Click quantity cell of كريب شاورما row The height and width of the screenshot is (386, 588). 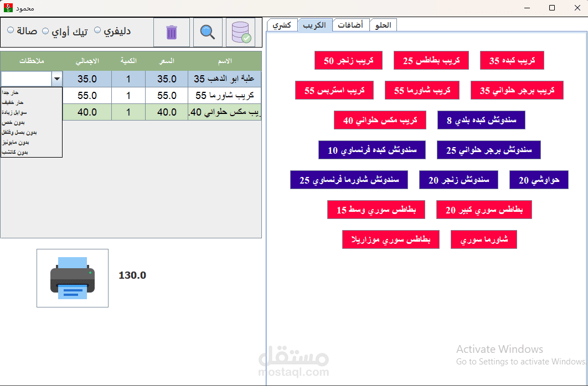[x=128, y=96]
